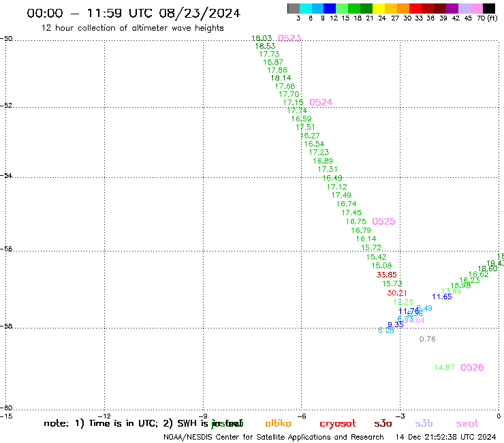The width and height of the screenshot is (504, 443).
Task: Click the red 30.21 value
Action: pos(397,293)
